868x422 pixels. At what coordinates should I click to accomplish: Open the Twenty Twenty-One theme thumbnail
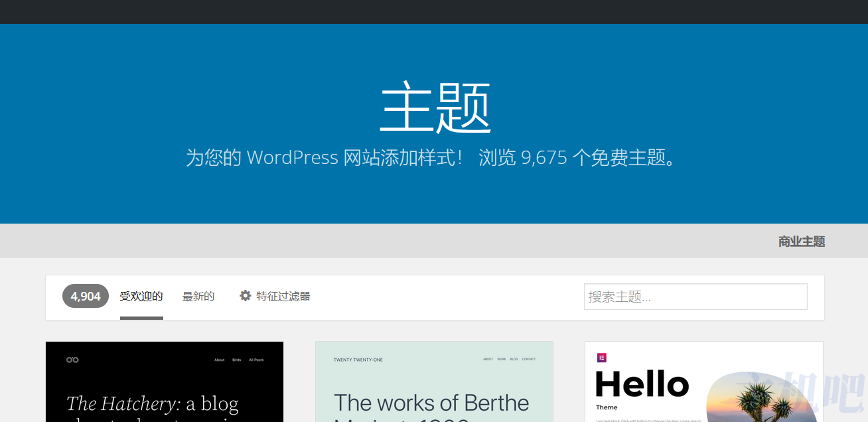(x=434, y=382)
